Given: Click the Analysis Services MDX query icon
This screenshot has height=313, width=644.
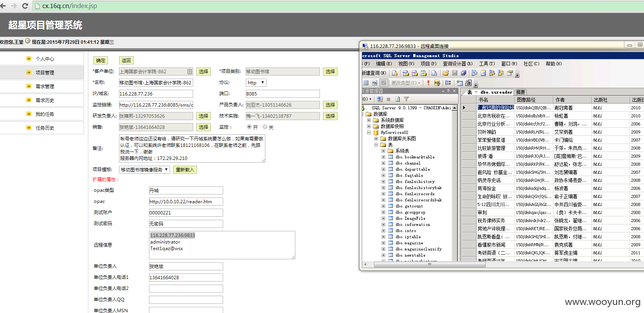Looking at the screenshot, I should click(406, 73).
